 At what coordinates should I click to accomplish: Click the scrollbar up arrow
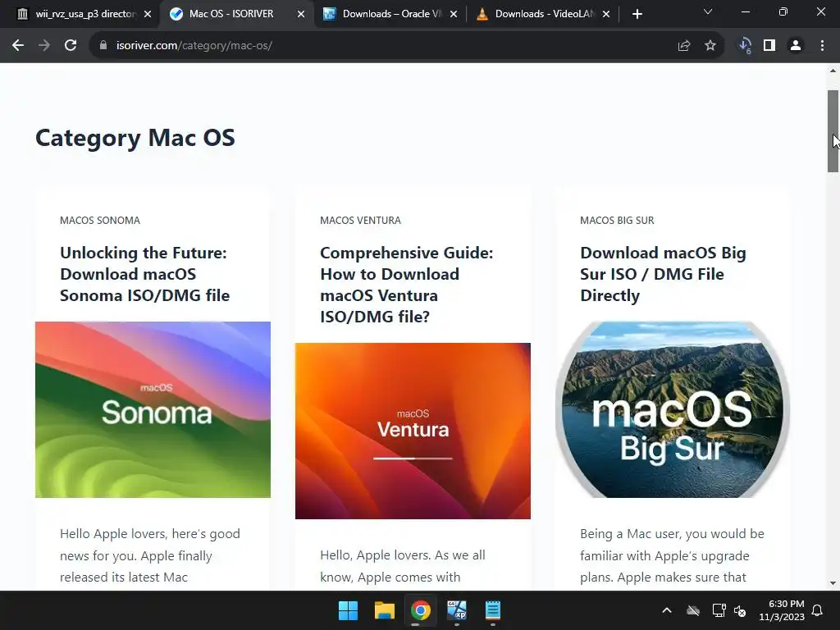point(833,71)
